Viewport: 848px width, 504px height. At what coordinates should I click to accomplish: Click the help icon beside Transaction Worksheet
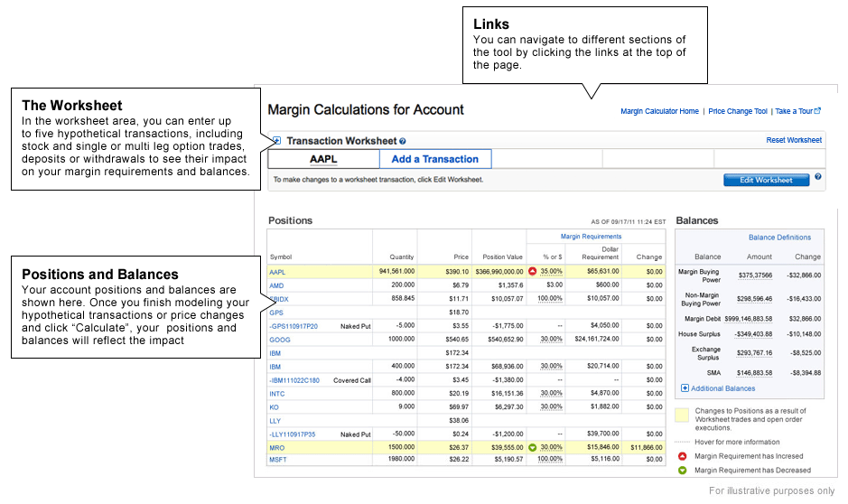coord(403,142)
